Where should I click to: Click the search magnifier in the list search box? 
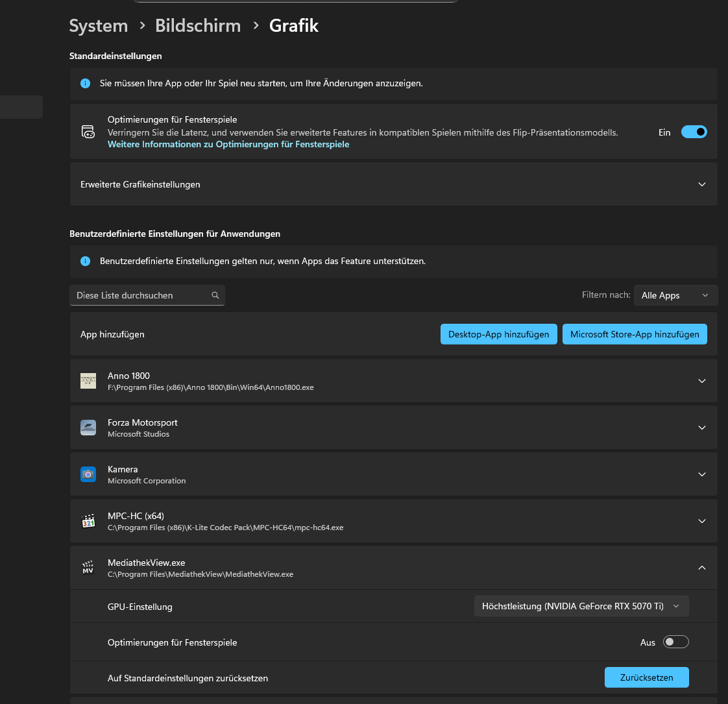tap(215, 295)
